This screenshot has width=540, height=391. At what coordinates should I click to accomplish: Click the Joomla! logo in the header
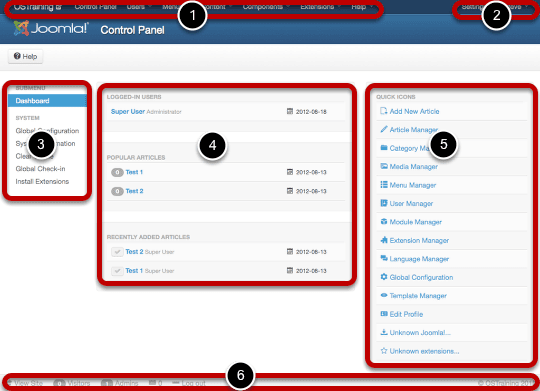51,29
